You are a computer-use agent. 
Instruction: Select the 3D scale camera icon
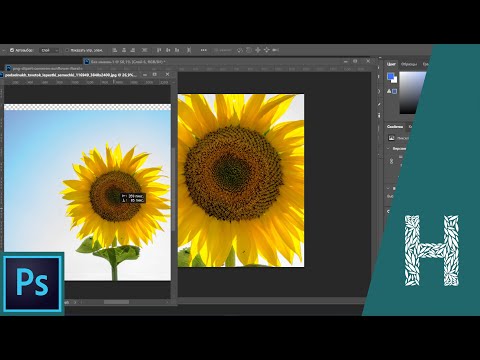276,50
